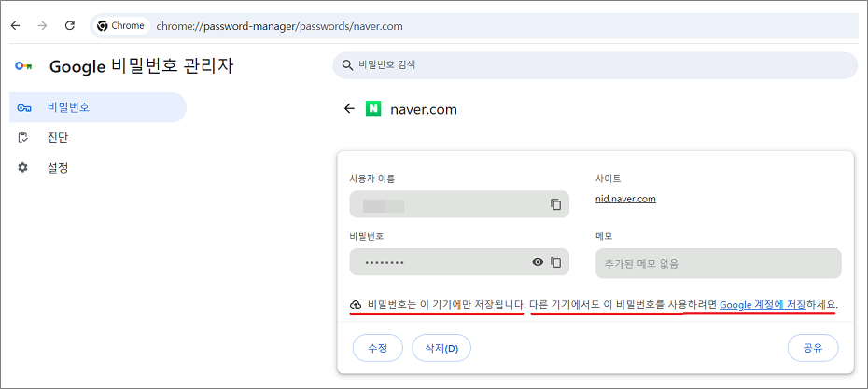Image resolution: width=868 pixels, height=389 pixels.
Task: Copy the 사용자 이름 value
Action: point(555,204)
